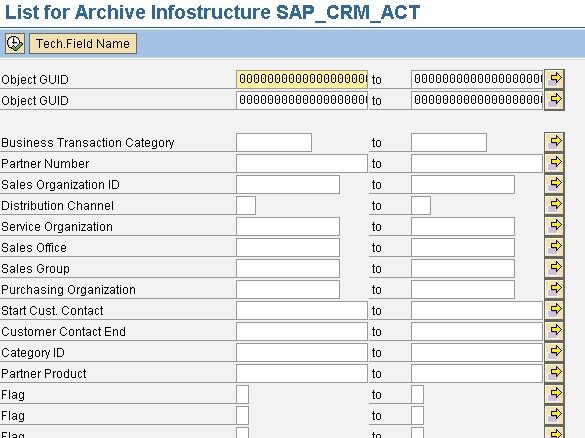
Task: Click the Customer Contact End label
Action: coord(63,332)
